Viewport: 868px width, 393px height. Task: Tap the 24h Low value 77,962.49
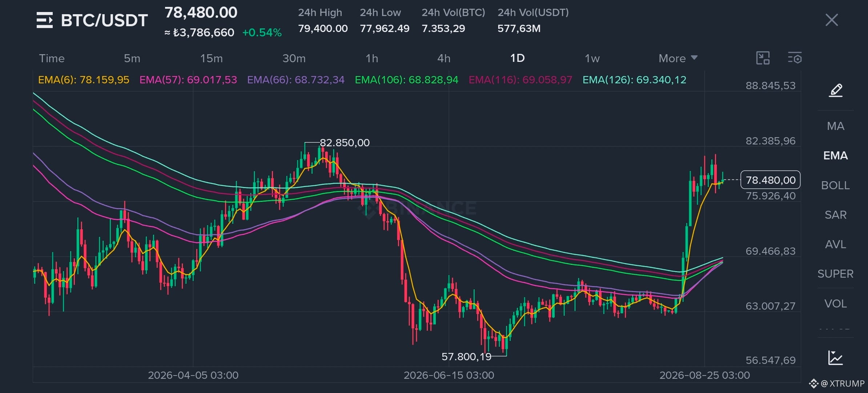[x=385, y=28]
